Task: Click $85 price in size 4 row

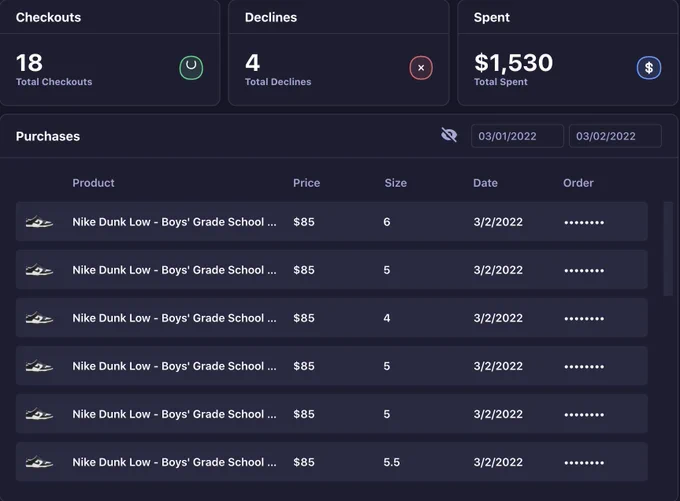Action: 304,318
